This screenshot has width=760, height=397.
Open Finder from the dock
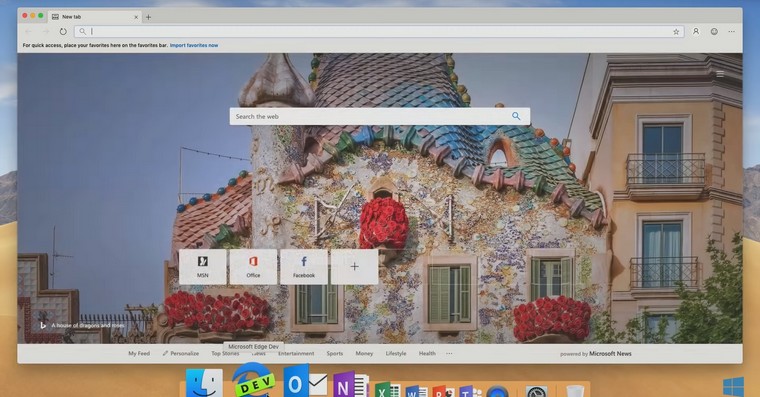[x=204, y=383]
